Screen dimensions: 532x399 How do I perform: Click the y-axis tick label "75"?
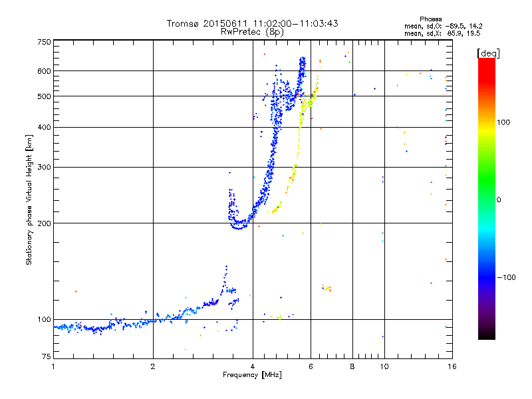[47, 356]
